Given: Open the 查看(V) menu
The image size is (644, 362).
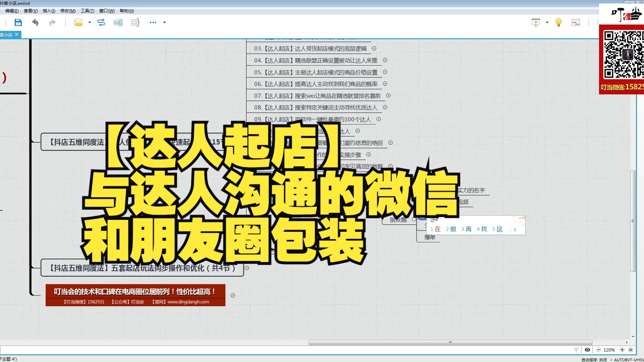Looking at the screenshot, I should click(31, 11).
